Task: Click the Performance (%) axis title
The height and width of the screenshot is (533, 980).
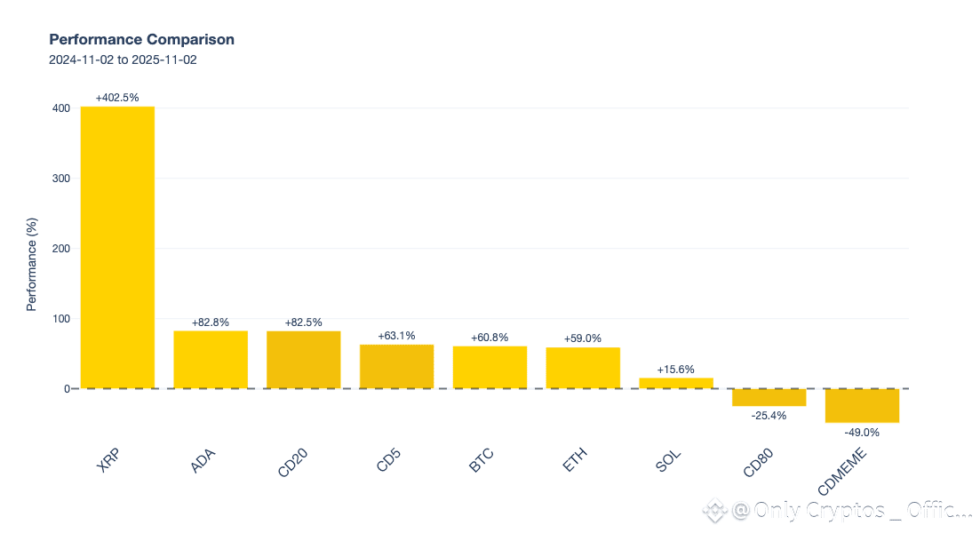Action: tap(32, 263)
